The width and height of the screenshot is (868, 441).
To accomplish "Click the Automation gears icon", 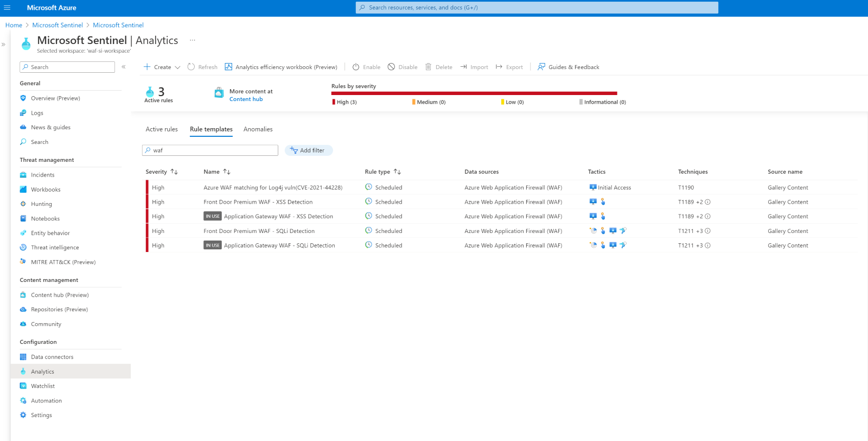I will 23,401.
